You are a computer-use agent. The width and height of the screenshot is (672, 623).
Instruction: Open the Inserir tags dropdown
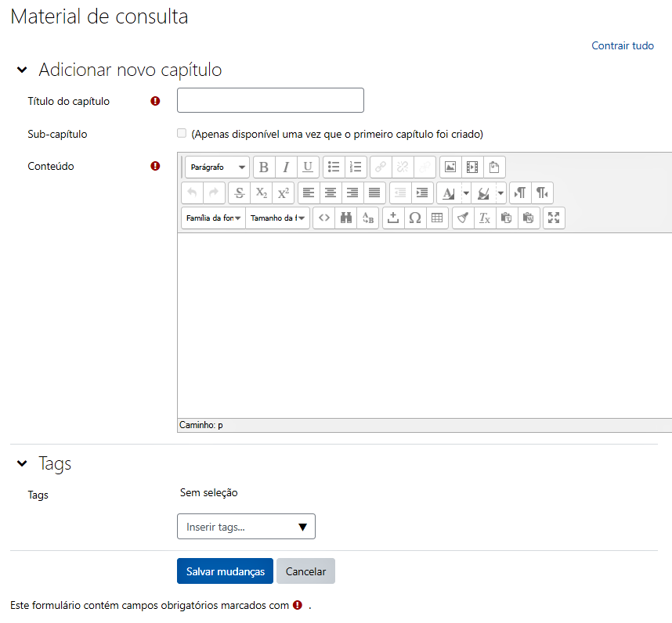(x=246, y=526)
